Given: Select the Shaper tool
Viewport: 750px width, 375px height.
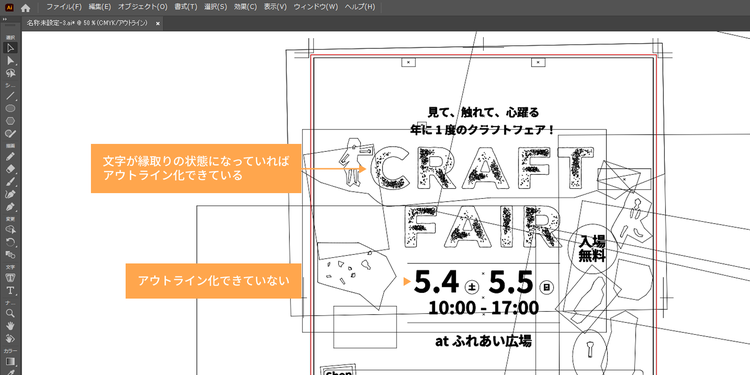Looking at the screenshot, I should [10, 133].
